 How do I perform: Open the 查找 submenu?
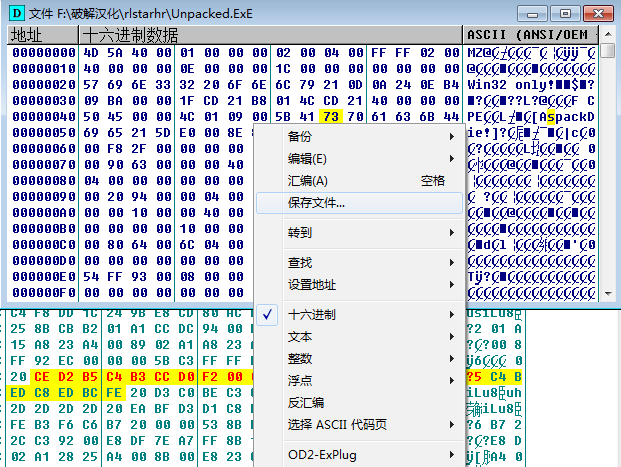(360, 263)
